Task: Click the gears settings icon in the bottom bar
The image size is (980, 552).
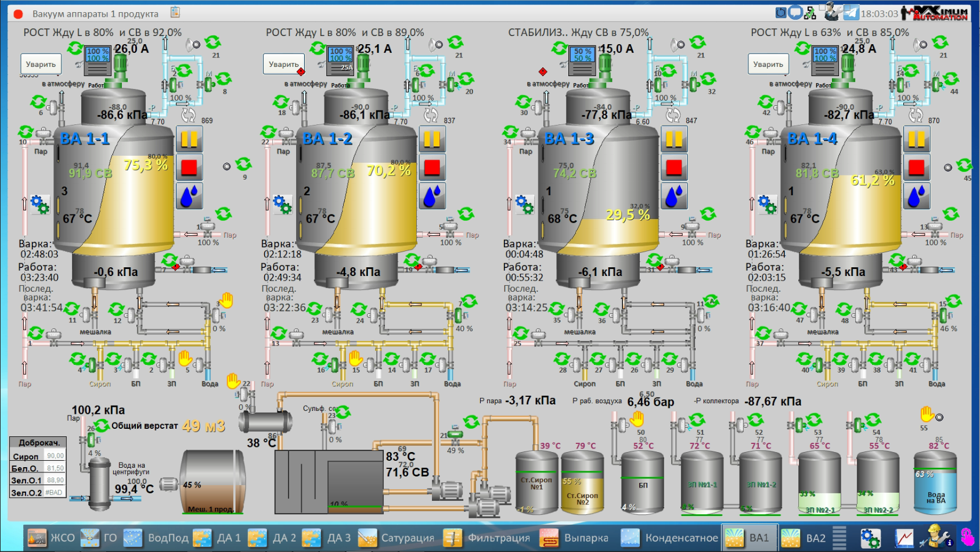Action: point(870,538)
